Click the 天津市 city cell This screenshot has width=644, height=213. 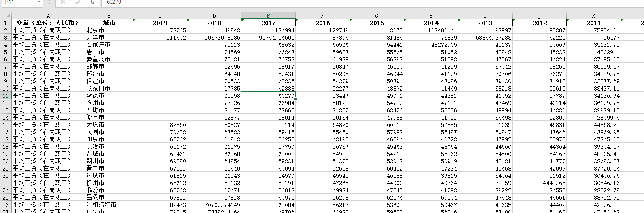tap(109, 37)
